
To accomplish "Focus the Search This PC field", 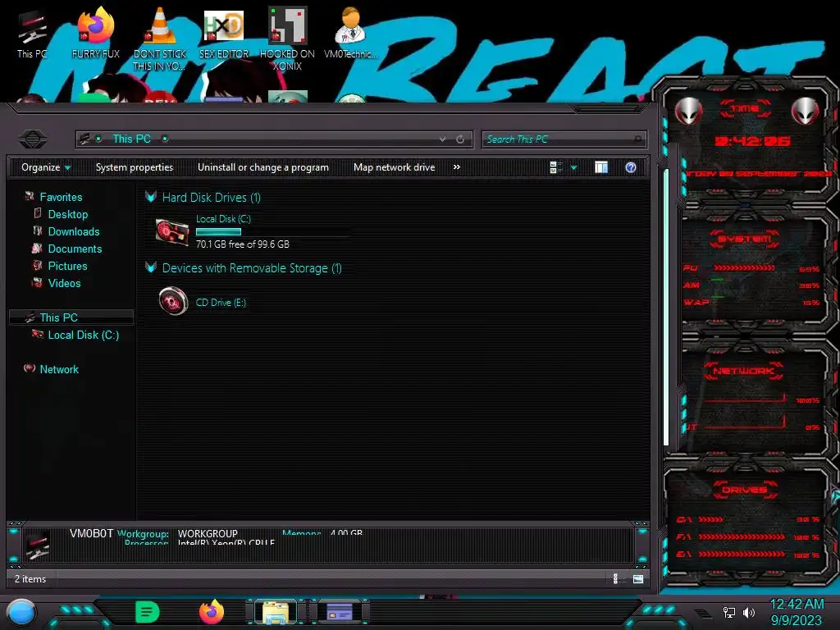I will click(564, 139).
